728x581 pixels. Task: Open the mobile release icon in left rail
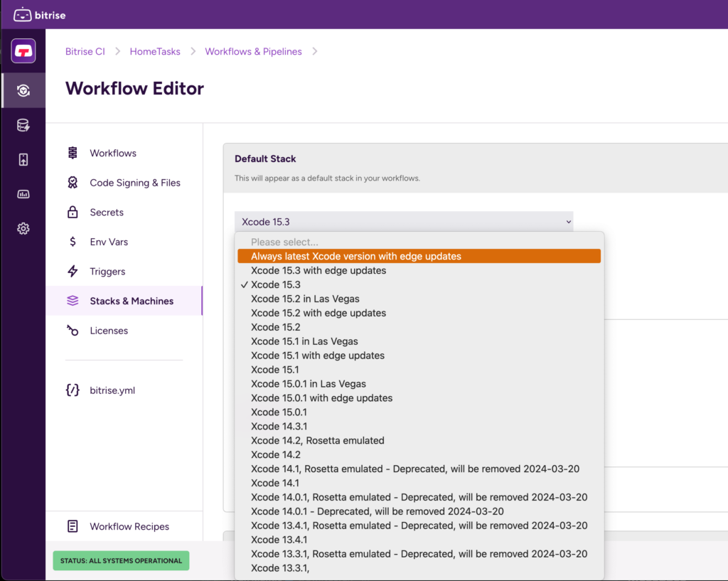pyautogui.click(x=23, y=160)
